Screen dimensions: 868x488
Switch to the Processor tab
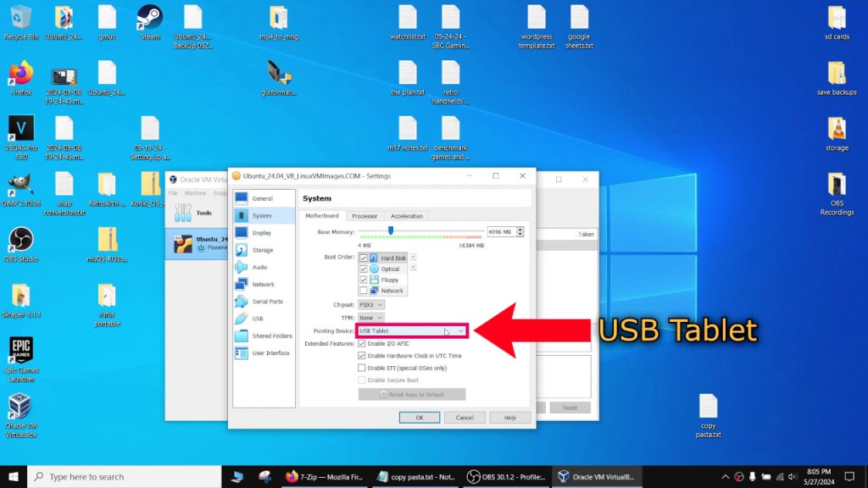364,216
